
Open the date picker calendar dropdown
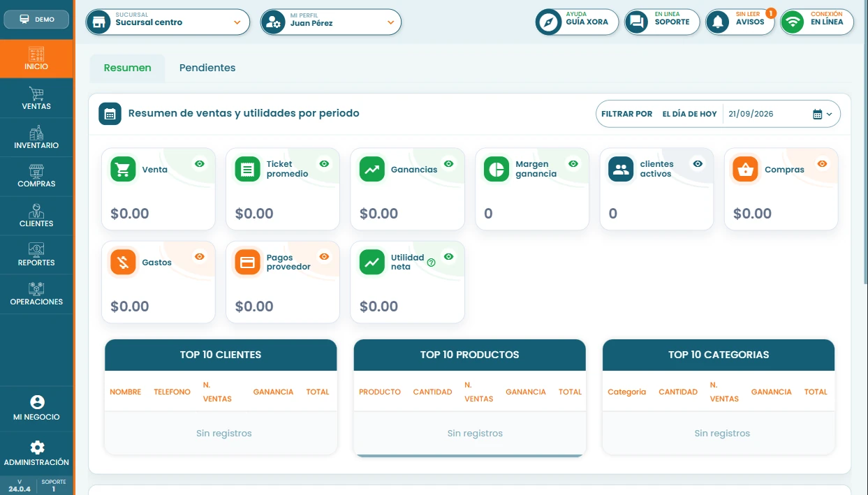click(823, 114)
